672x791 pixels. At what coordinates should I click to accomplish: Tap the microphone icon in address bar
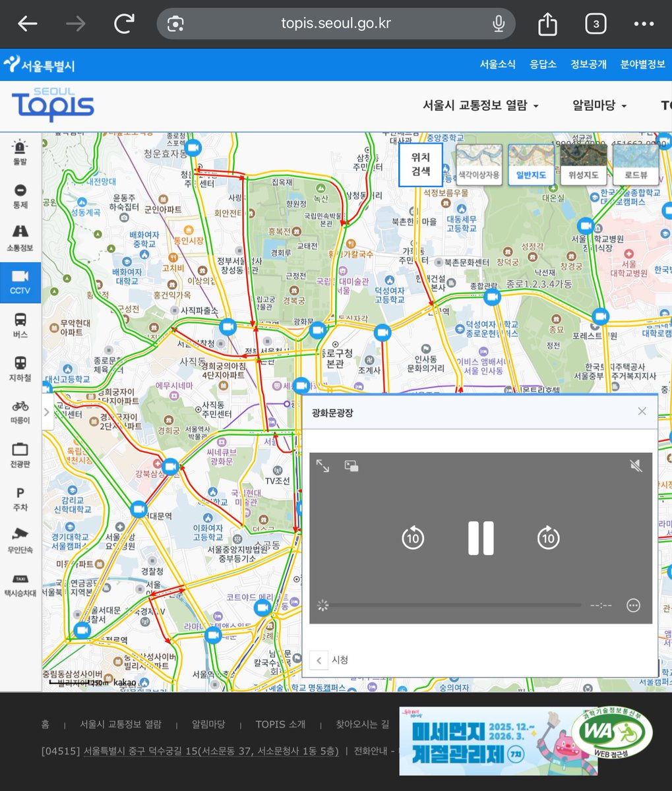pyautogui.click(x=499, y=24)
